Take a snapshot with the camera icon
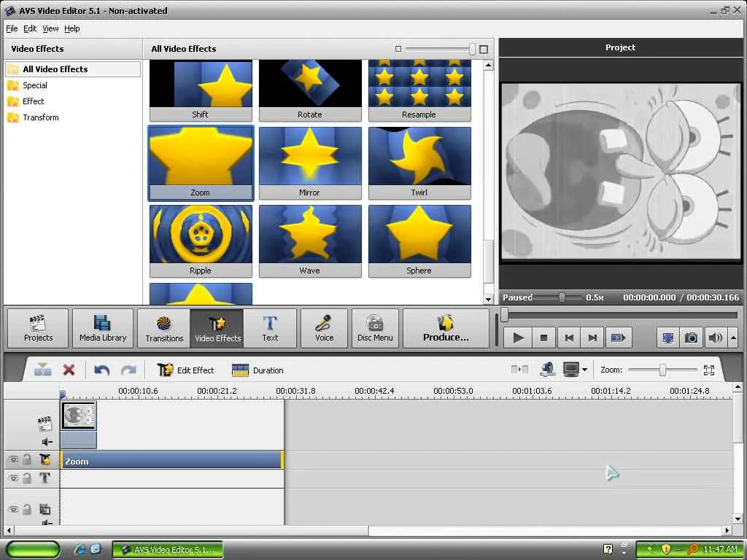The width and height of the screenshot is (747, 560). (x=692, y=338)
